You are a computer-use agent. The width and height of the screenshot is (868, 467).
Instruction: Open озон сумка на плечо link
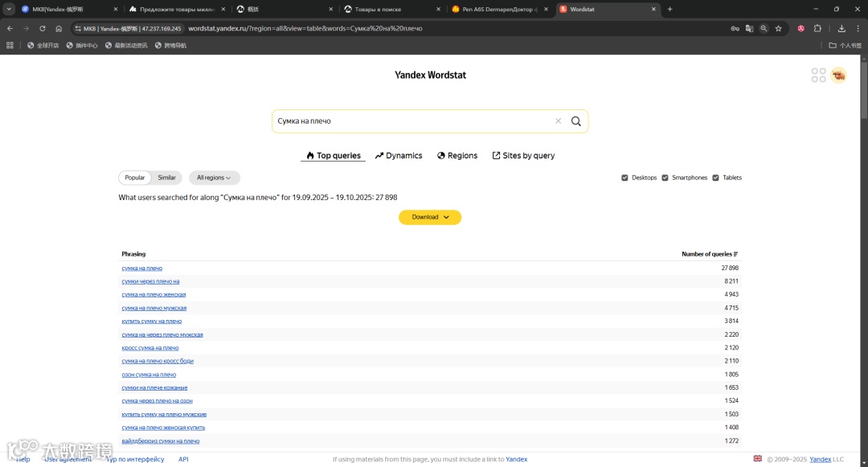(x=149, y=374)
